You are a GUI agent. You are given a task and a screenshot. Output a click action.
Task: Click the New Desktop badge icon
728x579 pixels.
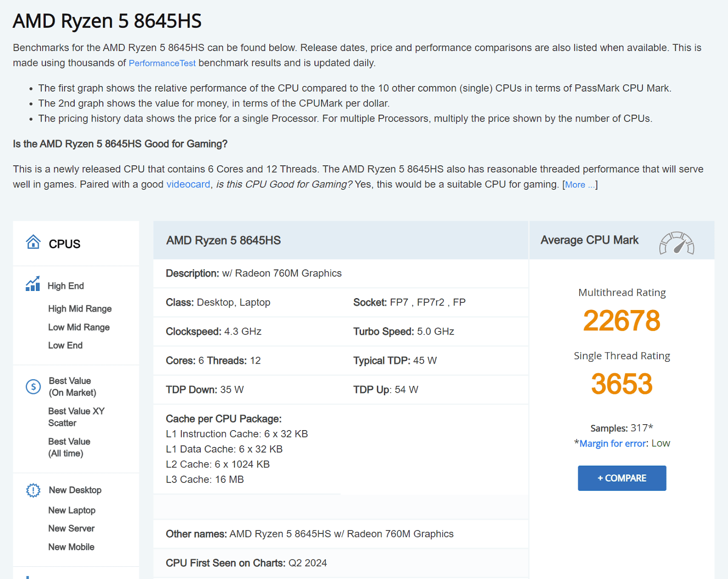pyautogui.click(x=33, y=490)
